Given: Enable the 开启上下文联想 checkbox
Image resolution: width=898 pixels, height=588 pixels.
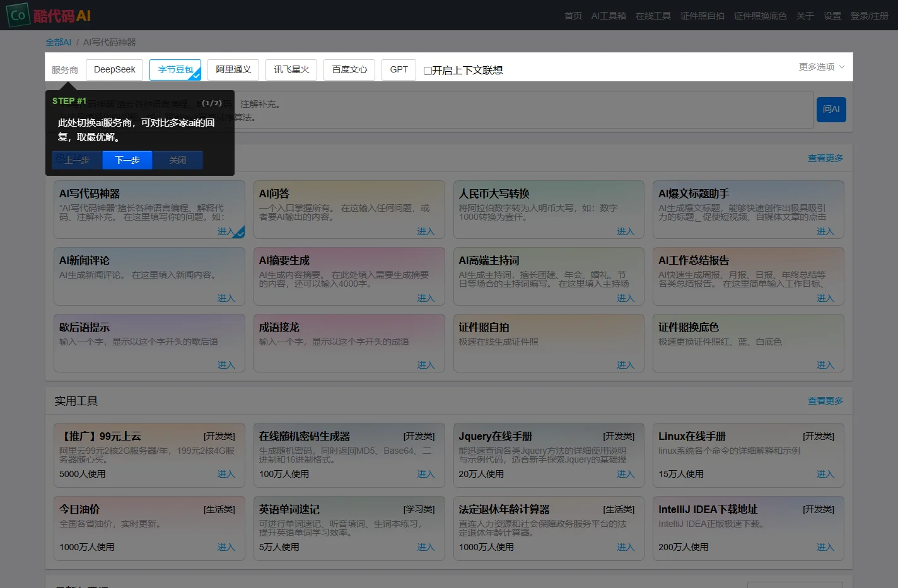Looking at the screenshot, I should (x=428, y=71).
